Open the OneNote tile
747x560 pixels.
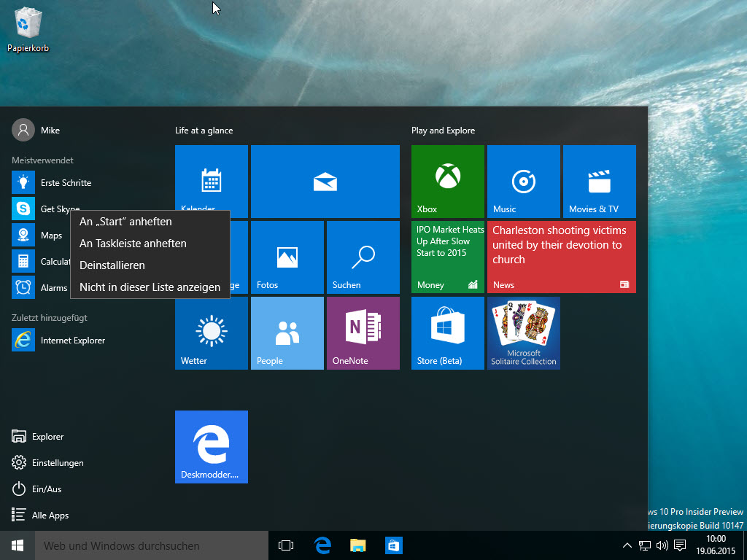pos(363,332)
